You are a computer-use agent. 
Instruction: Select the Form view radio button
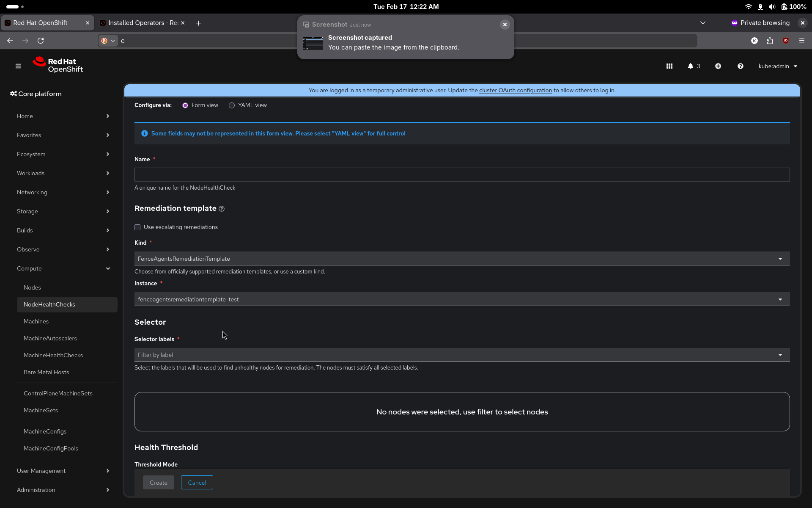[185, 105]
